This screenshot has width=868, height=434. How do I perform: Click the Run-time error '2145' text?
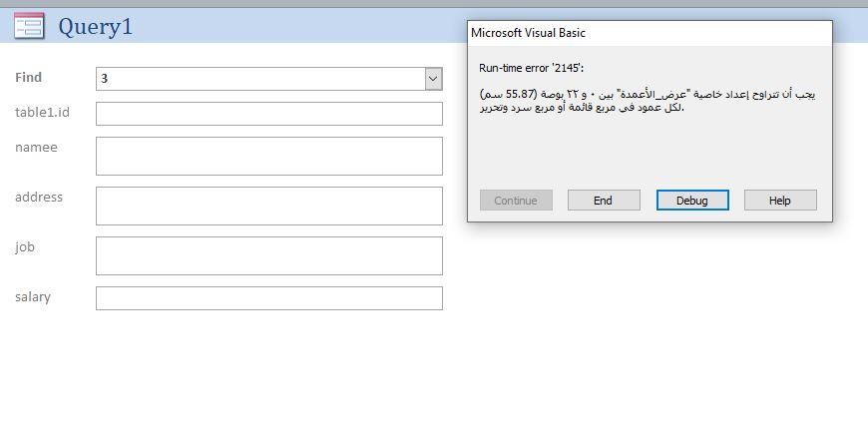tap(532, 68)
